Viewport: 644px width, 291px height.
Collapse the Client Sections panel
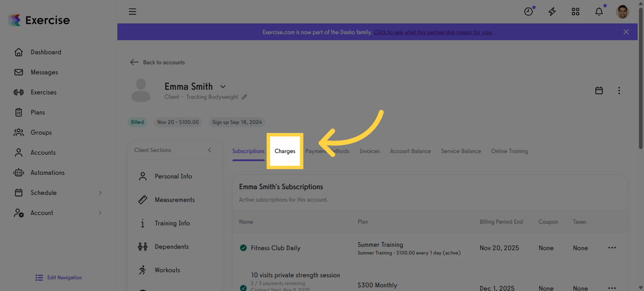pyautogui.click(x=210, y=150)
